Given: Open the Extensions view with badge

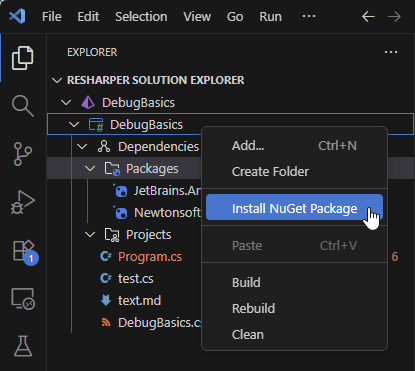Looking at the screenshot, I should coord(25,252).
